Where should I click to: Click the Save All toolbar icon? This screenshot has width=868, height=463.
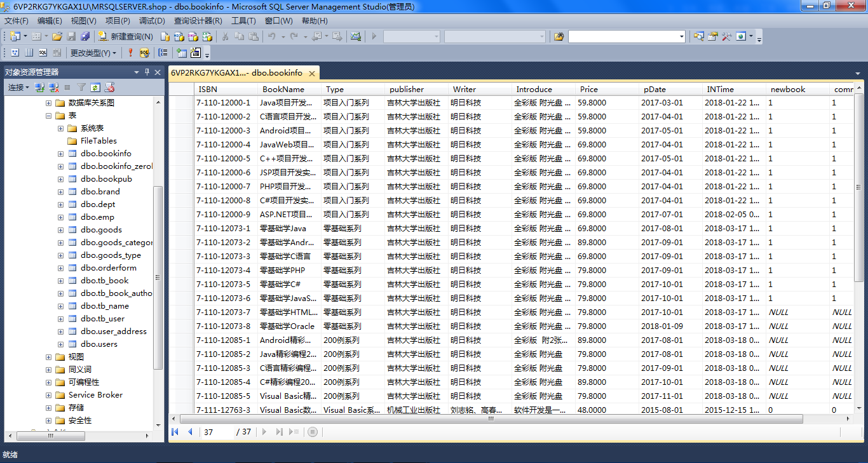pyautogui.click(x=85, y=37)
